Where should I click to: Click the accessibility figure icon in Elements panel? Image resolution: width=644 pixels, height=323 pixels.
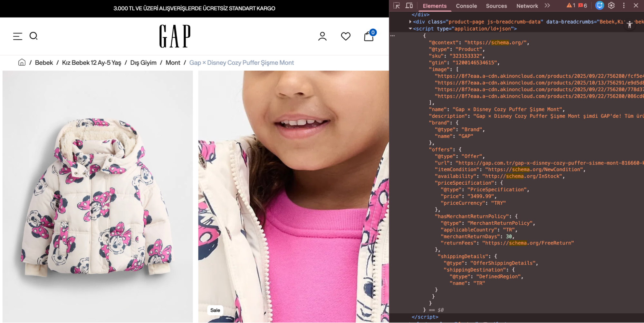pos(630,24)
